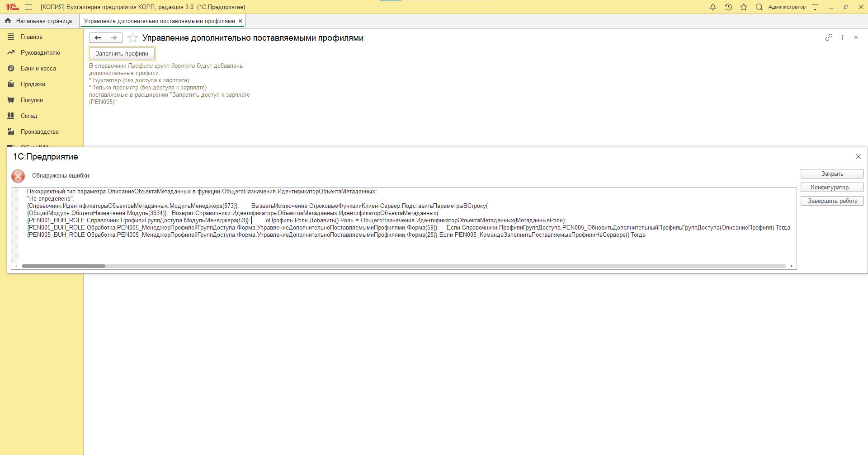The image size is (868, 455).
Task: Select the Управление дополнительно поставляемыми профилями tab
Action: (x=159, y=21)
